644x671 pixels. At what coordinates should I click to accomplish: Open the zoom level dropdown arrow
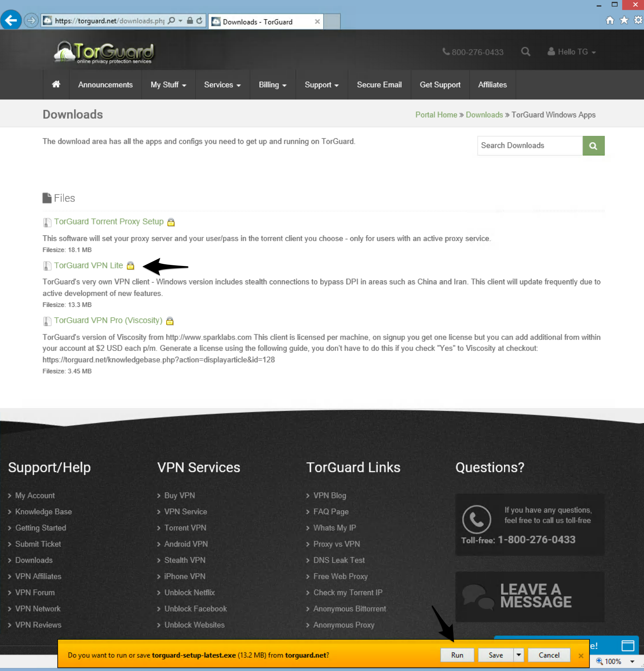tap(632, 662)
